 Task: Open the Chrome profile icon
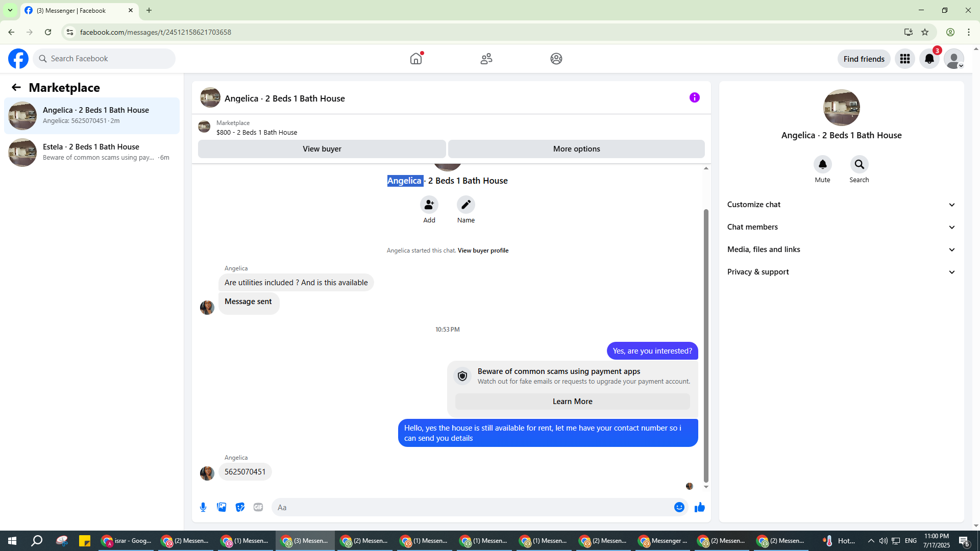pos(950,32)
